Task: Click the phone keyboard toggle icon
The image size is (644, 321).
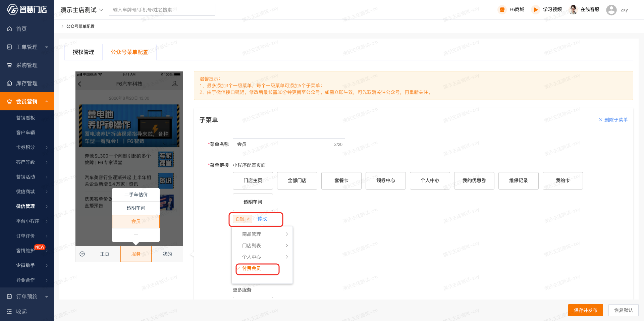Action: point(82,254)
